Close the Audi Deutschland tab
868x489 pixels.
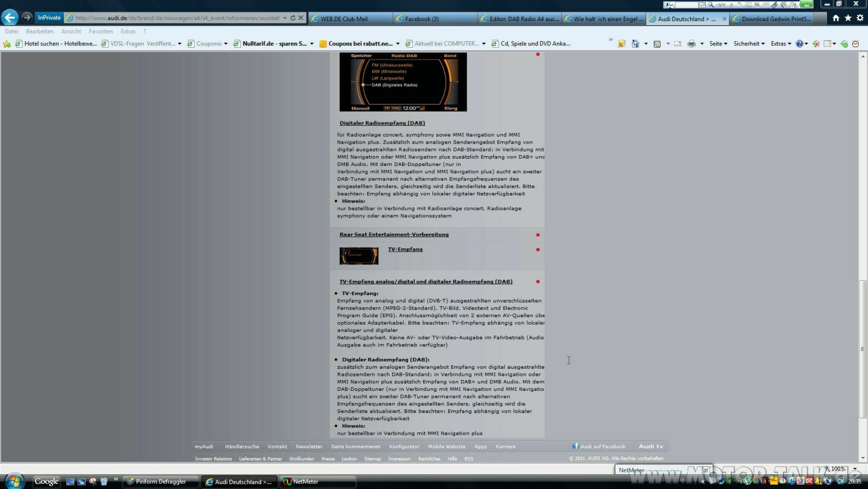[x=724, y=18]
